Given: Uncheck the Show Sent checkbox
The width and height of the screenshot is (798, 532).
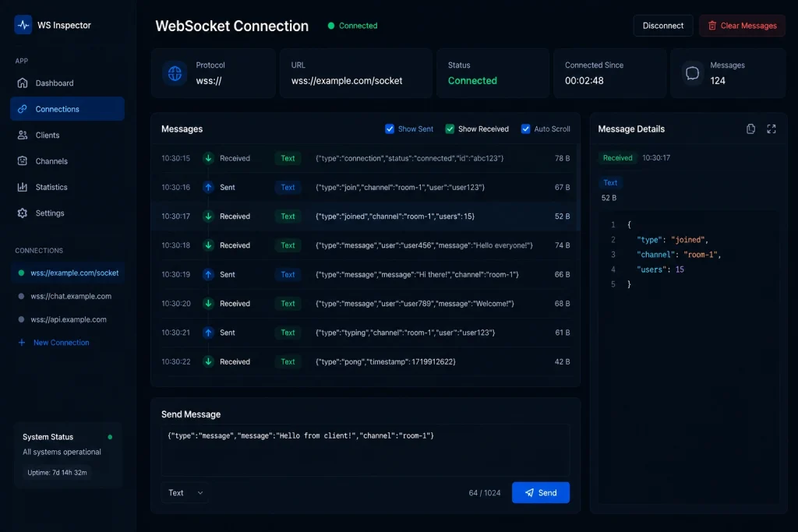Looking at the screenshot, I should point(390,129).
